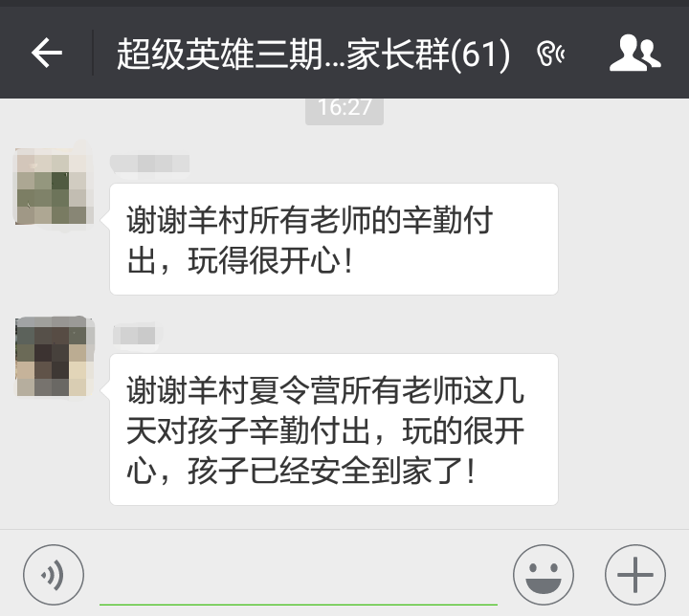
Task: Tap the back arrow in the header
Action: coord(47,53)
